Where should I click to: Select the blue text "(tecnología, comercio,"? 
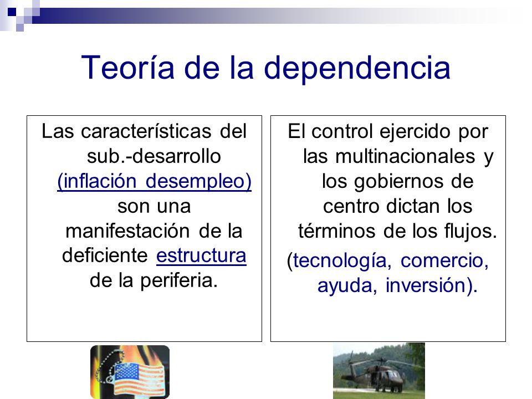(x=388, y=261)
